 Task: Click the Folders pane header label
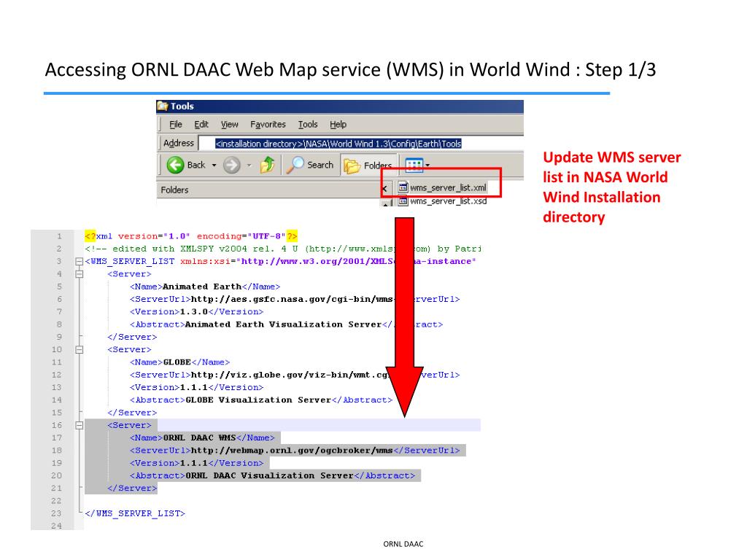(174, 190)
